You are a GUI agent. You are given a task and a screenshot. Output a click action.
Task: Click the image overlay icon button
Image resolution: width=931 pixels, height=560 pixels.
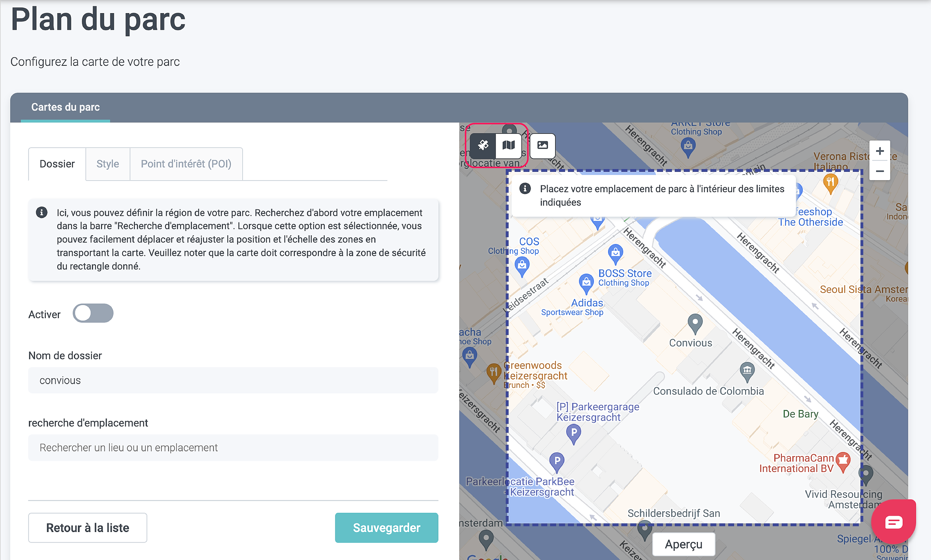543,145
